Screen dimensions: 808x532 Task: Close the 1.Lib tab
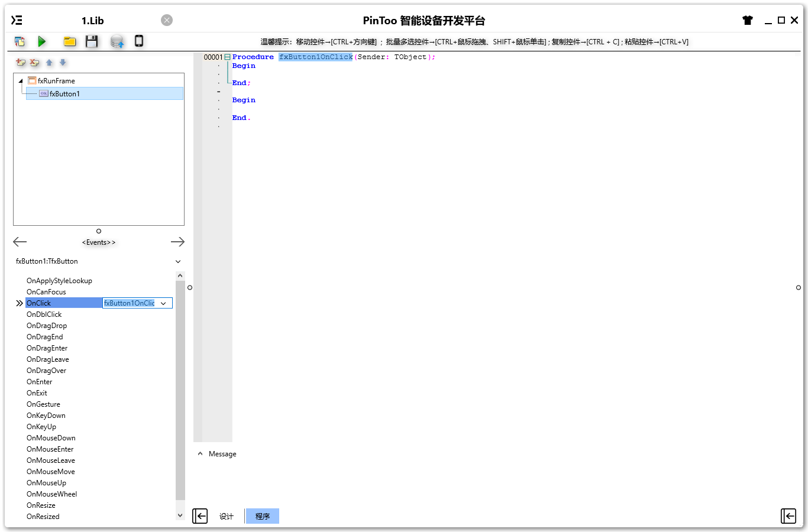point(167,20)
